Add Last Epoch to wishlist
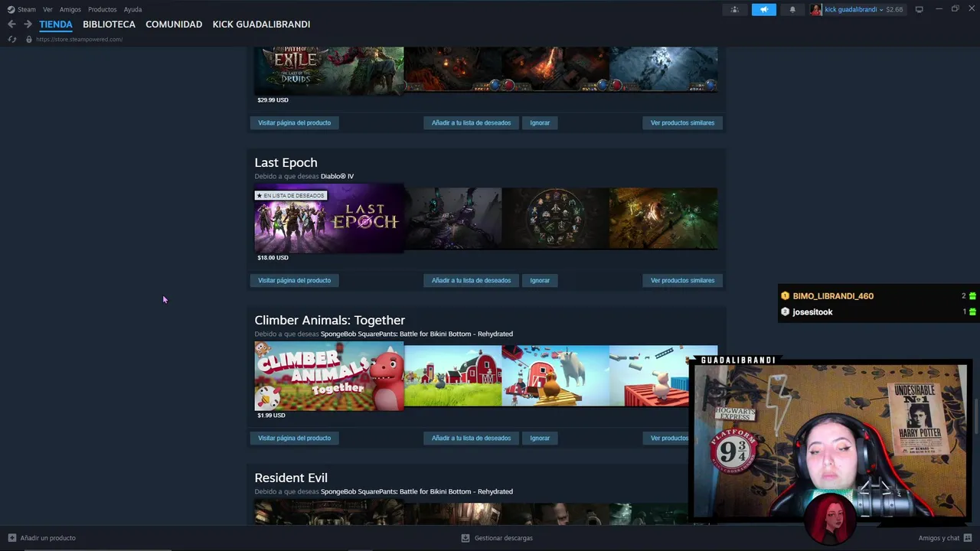This screenshot has width=980, height=551. click(471, 280)
